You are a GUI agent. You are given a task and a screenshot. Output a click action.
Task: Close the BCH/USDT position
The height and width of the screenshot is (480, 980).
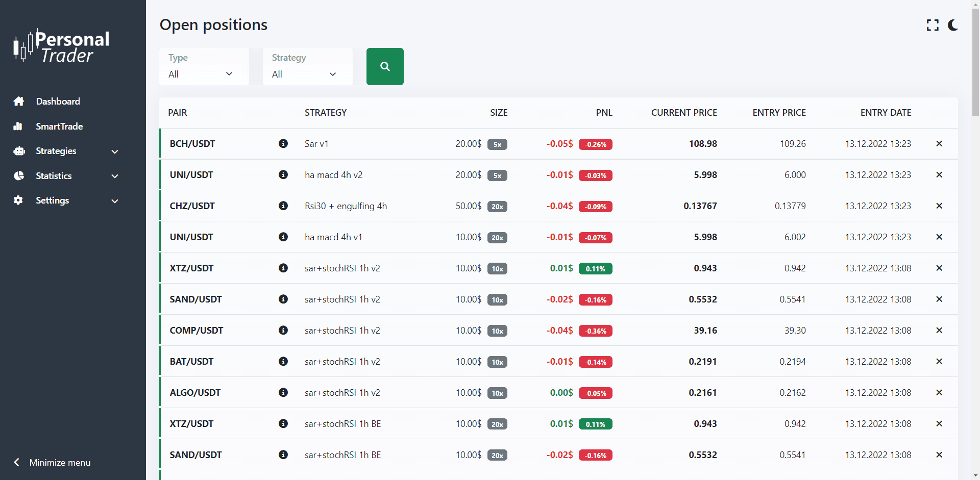point(939,144)
